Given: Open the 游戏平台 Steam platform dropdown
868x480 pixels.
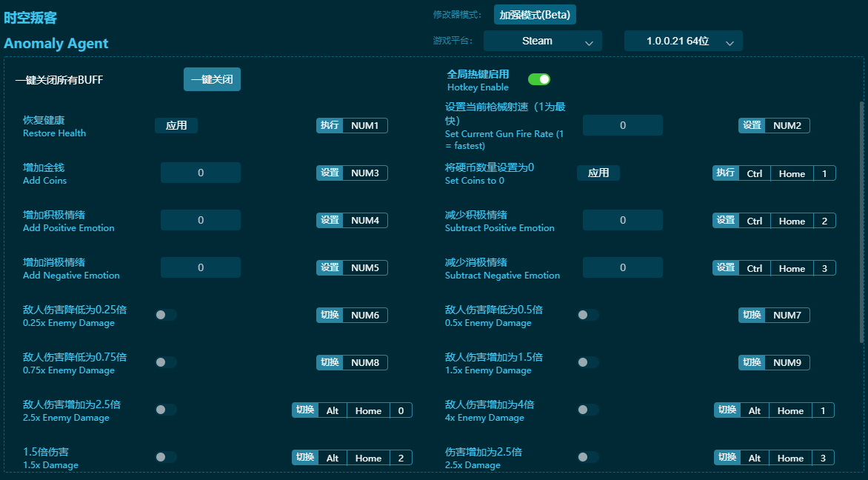Looking at the screenshot, I should tap(542, 41).
